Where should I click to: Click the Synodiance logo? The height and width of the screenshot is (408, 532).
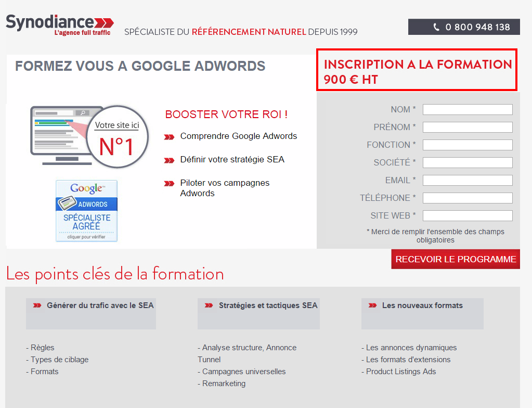60,25
